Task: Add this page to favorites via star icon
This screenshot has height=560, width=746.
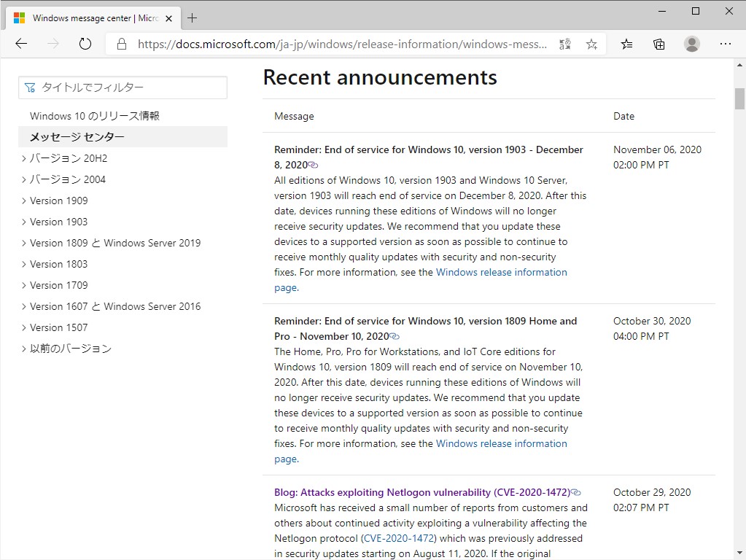Action: [591, 44]
